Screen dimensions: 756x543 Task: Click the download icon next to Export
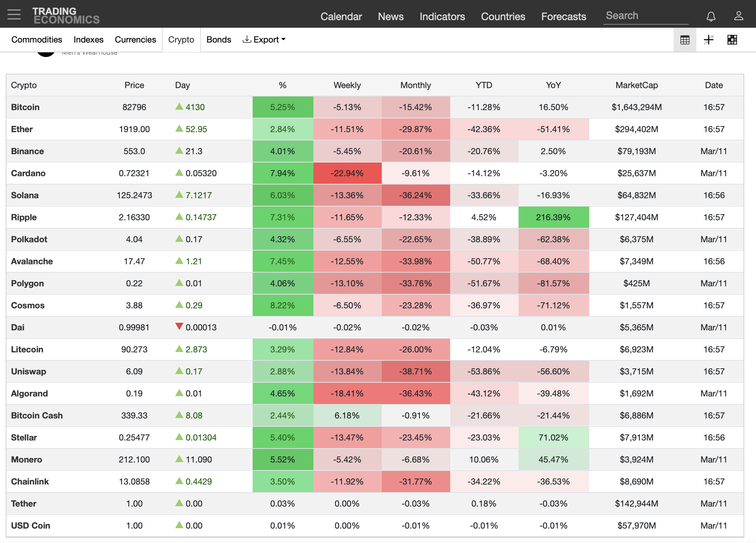click(x=247, y=39)
